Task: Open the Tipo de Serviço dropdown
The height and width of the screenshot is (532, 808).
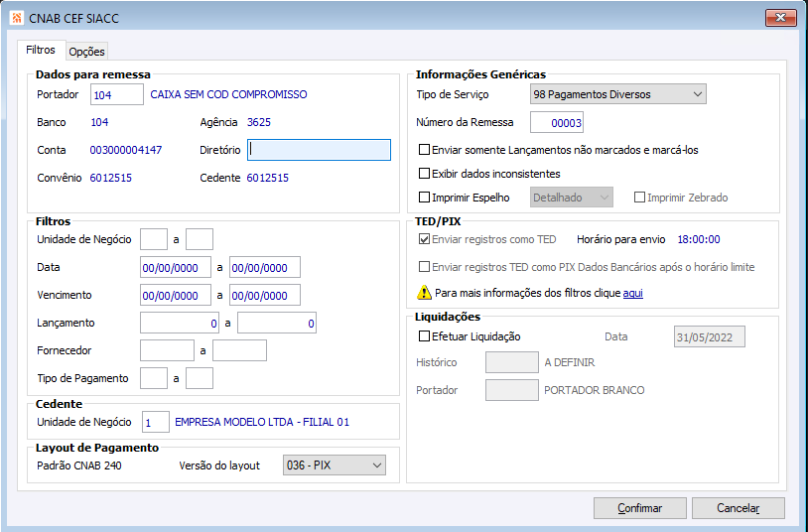Action: 618,94
